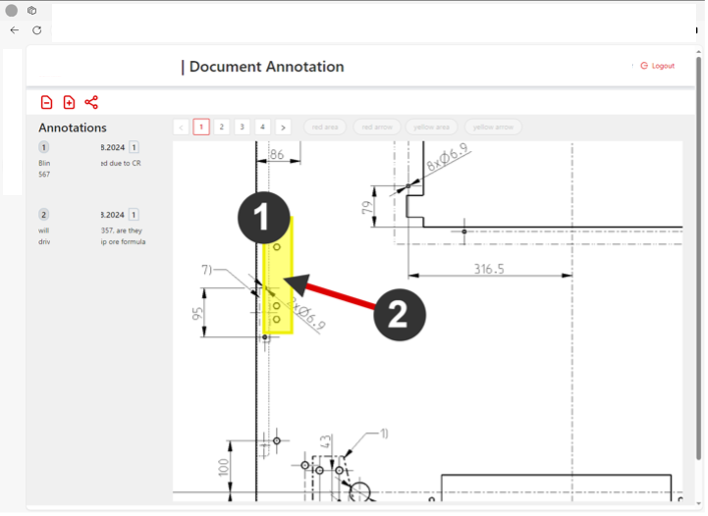Click the 100 dimension on the drawing
708x516 pixels.
pyautogui.click(x=223, y=468)
